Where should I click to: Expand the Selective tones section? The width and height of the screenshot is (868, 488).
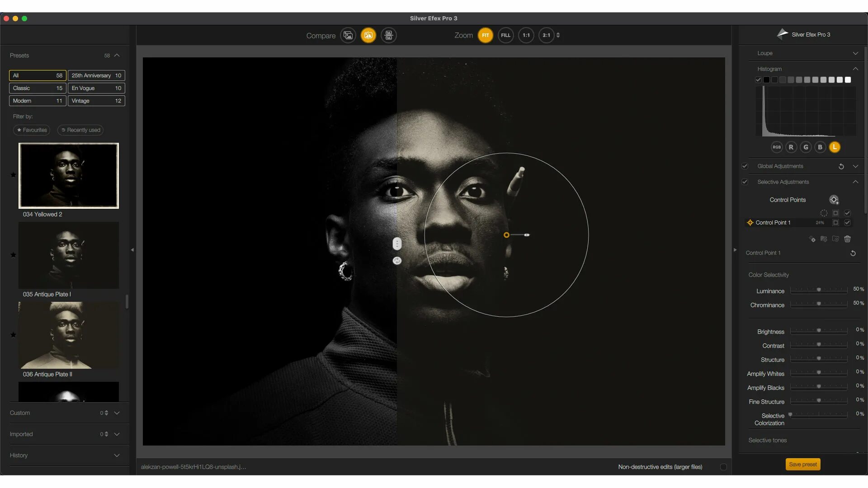[x=768, y=440]
